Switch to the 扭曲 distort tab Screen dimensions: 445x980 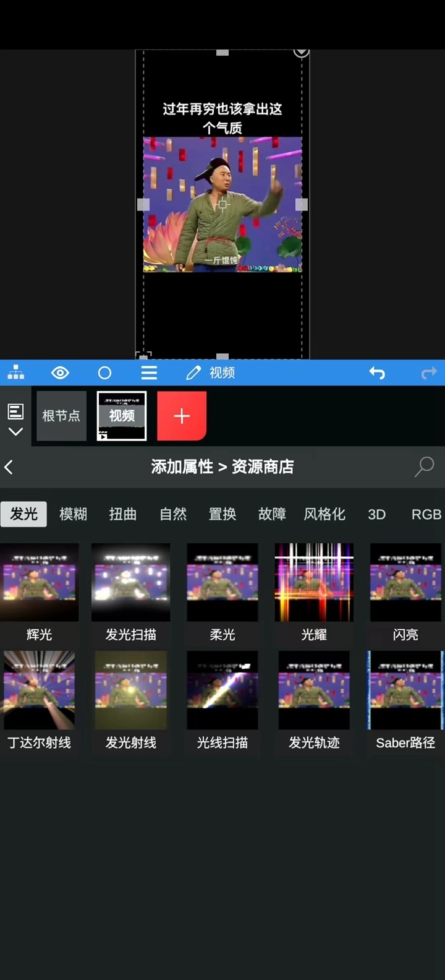point(122,514)
